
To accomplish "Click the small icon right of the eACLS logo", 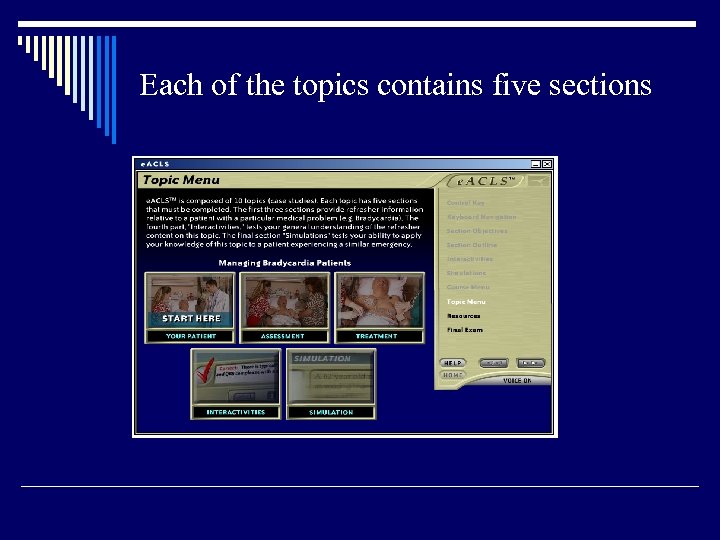I will click(x=538, y=181).
